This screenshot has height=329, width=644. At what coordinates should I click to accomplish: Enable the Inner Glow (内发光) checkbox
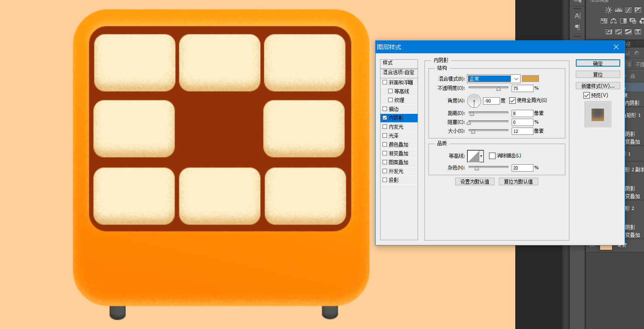(x=385, y=127)
